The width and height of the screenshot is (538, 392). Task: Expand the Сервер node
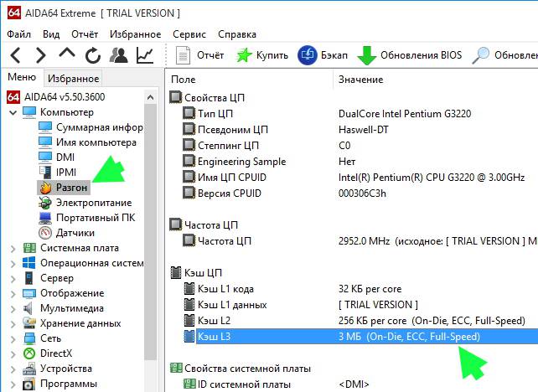[x=13, y=279]
